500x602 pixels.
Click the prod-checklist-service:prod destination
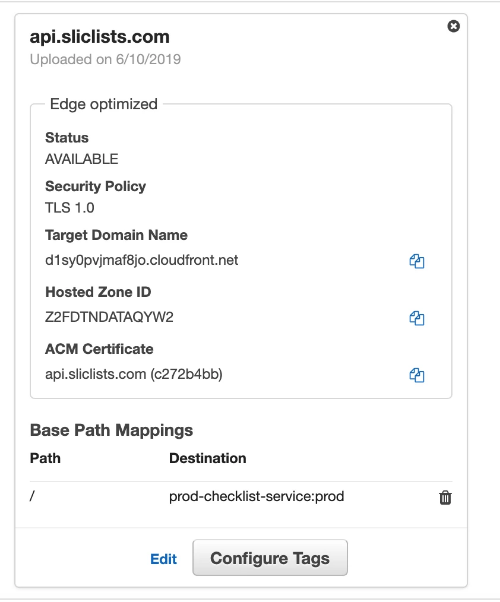tap(257, 496)
